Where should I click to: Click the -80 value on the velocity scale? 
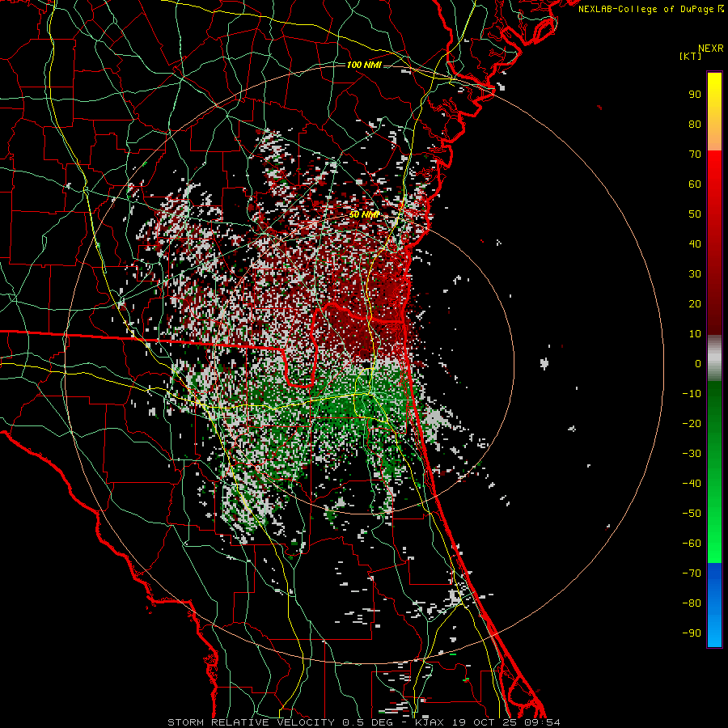pyautogui.click(x=692, y=603)
